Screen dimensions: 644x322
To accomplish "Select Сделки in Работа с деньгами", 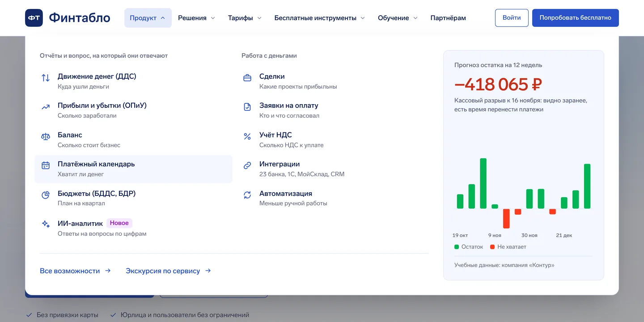I will pos(335,81).
